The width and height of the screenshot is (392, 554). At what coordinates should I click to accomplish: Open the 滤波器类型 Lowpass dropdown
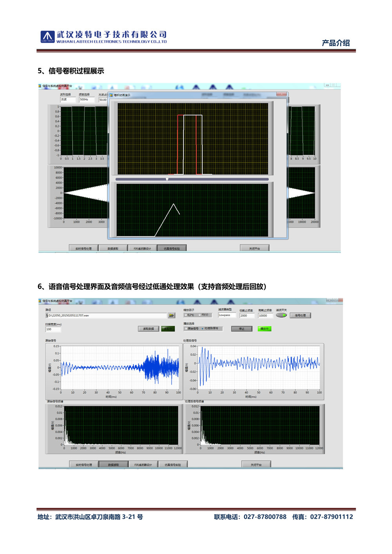pos(227,315)
